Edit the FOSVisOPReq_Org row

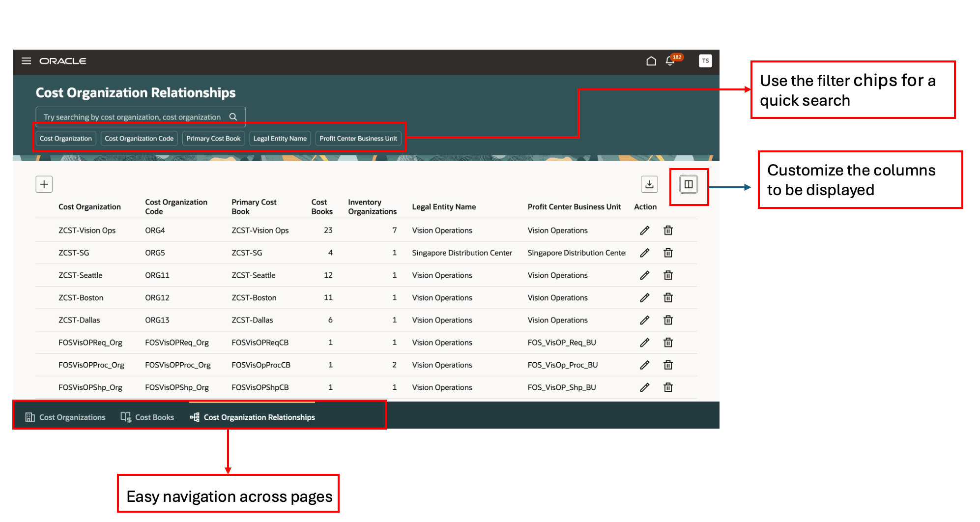tap(644, 342)
